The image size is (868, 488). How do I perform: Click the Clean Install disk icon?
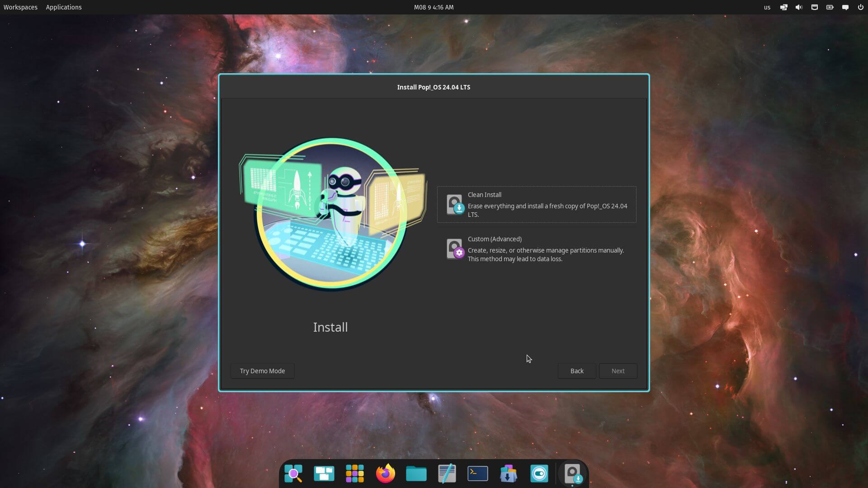coord(455,205)
